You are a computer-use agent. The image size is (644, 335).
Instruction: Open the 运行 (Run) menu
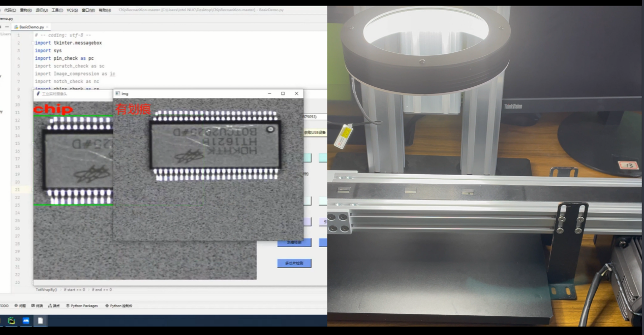tap(42, 10)
